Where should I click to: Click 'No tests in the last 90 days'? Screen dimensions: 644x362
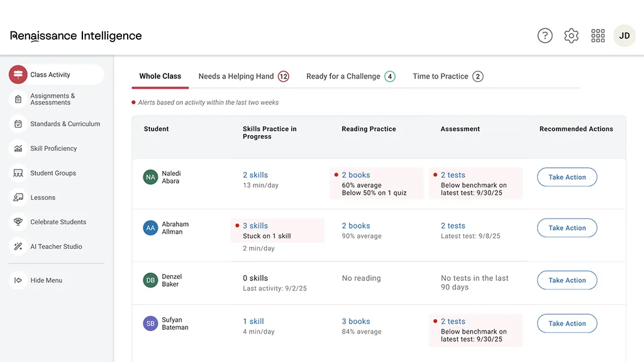[474, 283]
